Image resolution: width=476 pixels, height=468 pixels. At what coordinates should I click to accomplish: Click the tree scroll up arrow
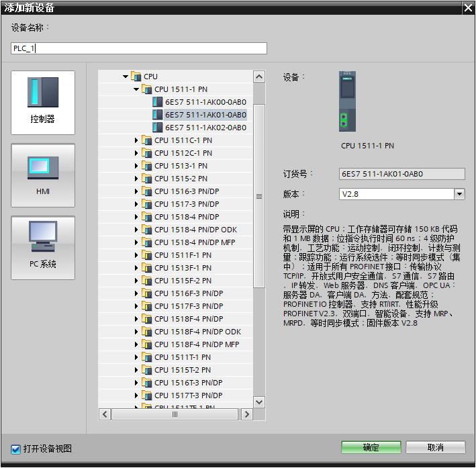[259, 77]
